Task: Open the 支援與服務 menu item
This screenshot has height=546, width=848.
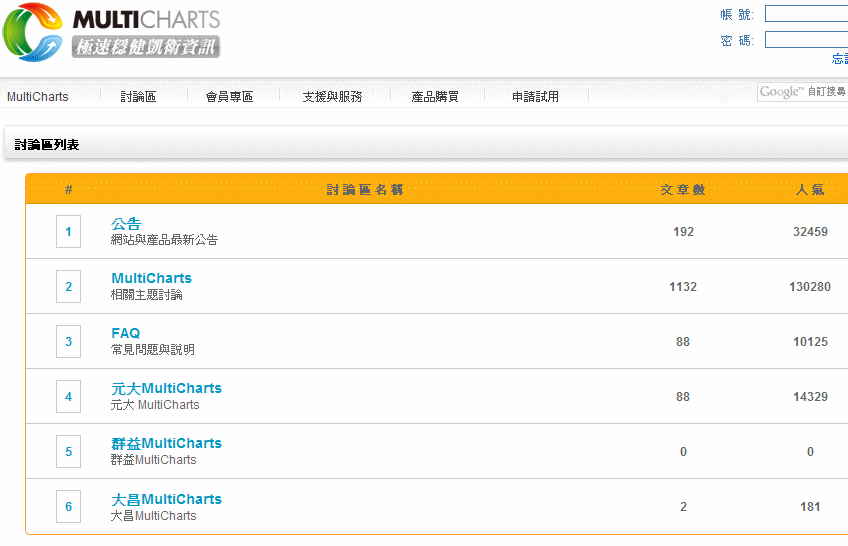Action: coord(333,97)
